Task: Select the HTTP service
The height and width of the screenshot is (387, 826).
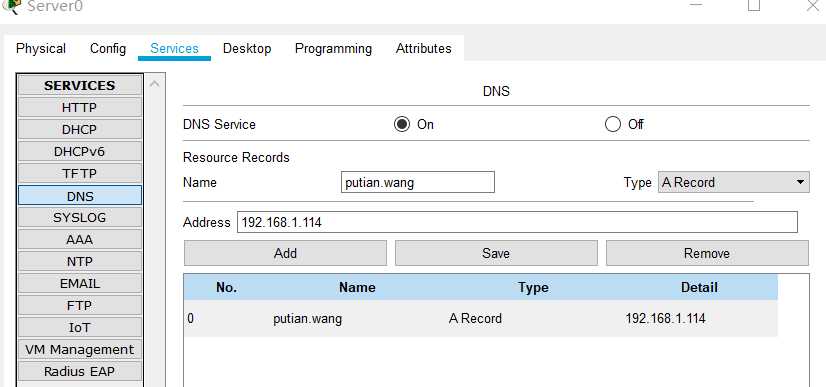Action: tap(80, 107)
